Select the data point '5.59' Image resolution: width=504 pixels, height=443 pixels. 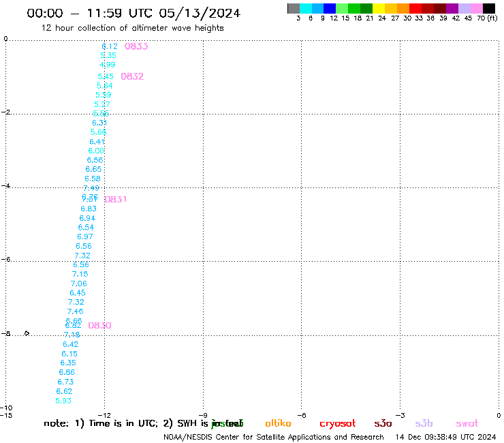click(103, 95)
